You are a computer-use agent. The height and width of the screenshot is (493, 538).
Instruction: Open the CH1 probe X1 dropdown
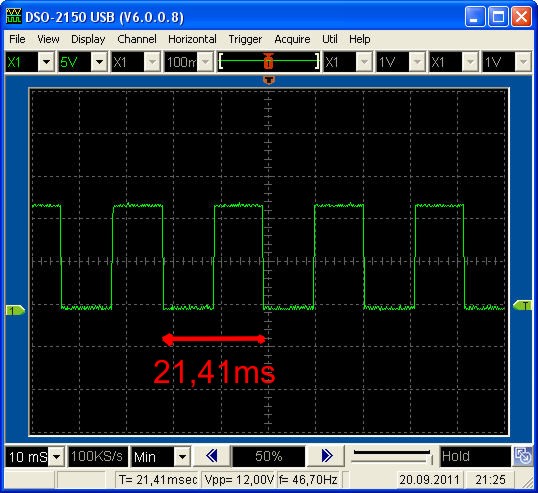click(47, 62)
